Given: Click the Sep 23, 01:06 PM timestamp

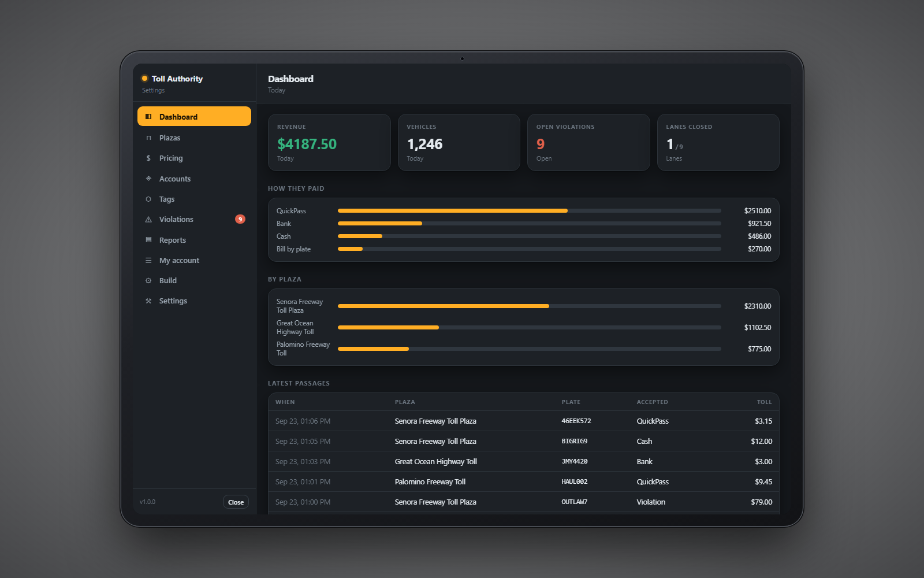Looking at the screenshot, I should (x=303, y=421).
